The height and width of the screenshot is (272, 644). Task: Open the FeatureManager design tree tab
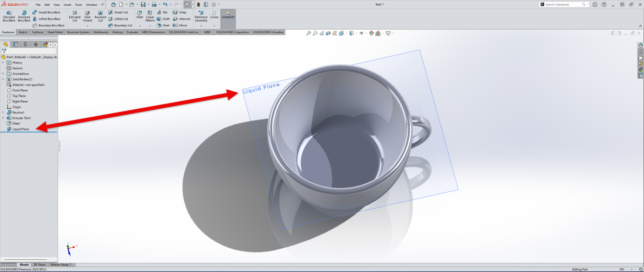pos(5,44)
